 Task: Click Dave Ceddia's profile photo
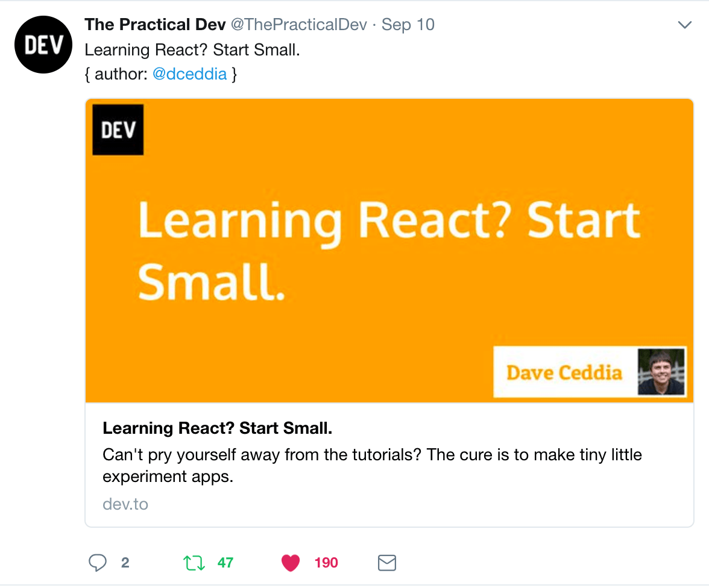(661, 372)
